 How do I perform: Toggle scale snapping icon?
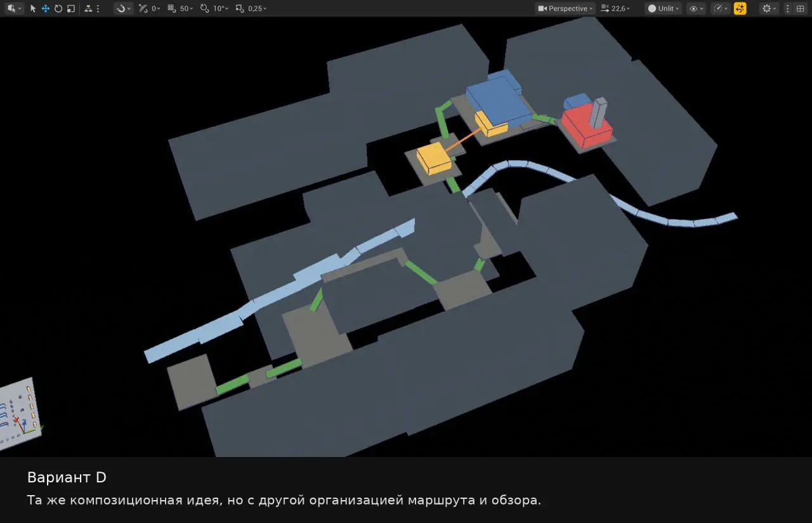click(x=239, y=8)
